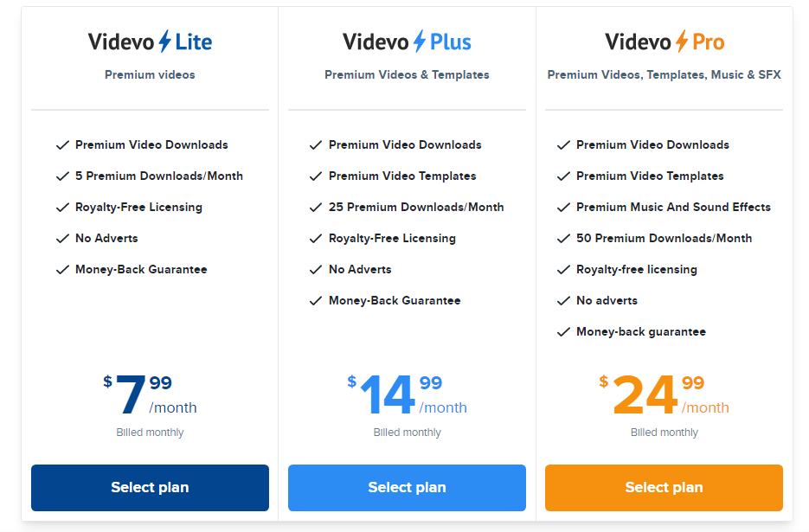Screen dimensions: 809x532
Task: Click the Videvo Pro plan title
Action: click(665, 42)
